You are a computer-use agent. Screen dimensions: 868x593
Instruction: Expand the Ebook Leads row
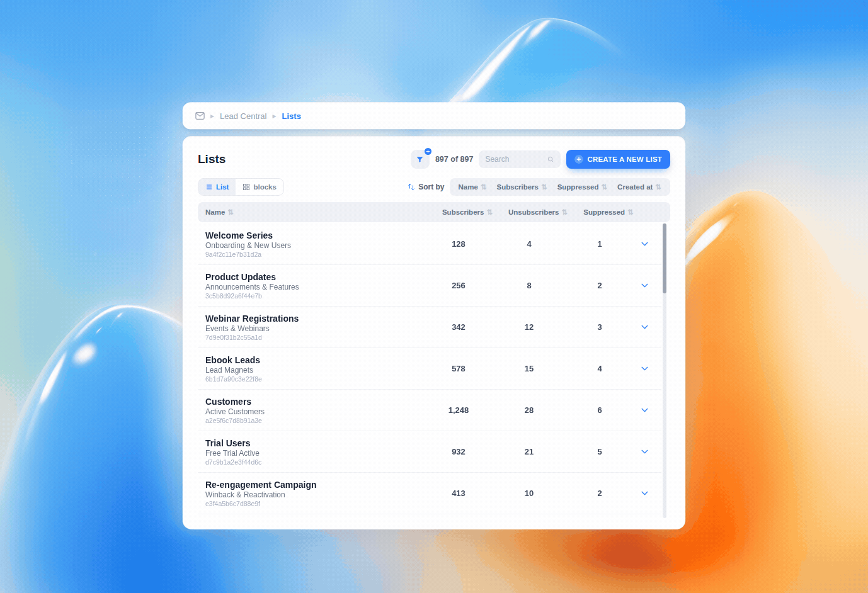(x=644, y=368)
